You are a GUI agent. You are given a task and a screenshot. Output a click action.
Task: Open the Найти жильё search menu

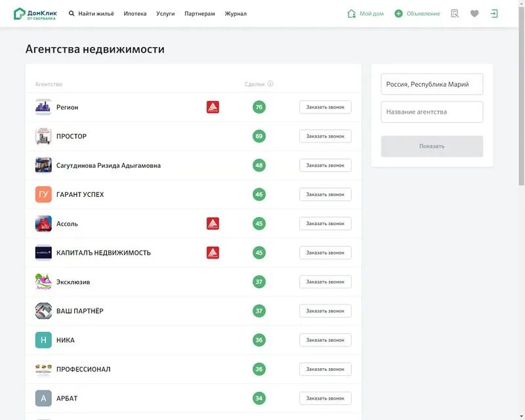click(x=92, y=13)
